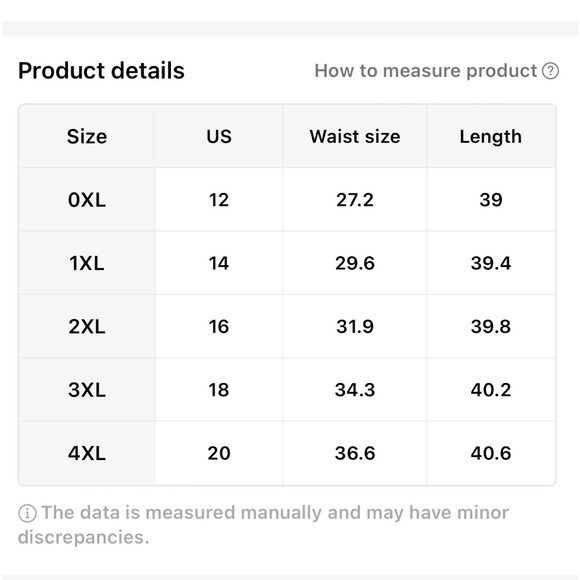Click the length 40.6 cell
This screenshot has width=580, height=580.
point(491,453)
